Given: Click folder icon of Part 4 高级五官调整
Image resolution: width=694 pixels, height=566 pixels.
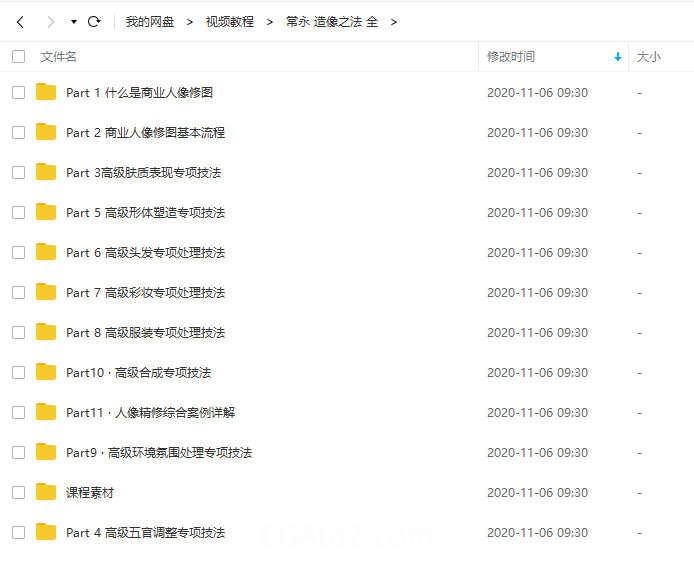Looking at the screenshot, I should 46,532.
